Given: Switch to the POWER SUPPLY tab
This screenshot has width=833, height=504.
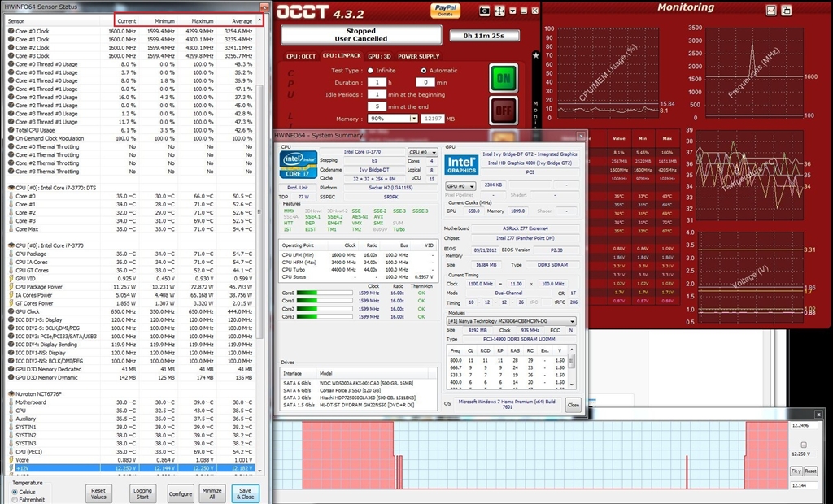Looking at the screenshot, I should pyautogui.click(x=419, y=56).
